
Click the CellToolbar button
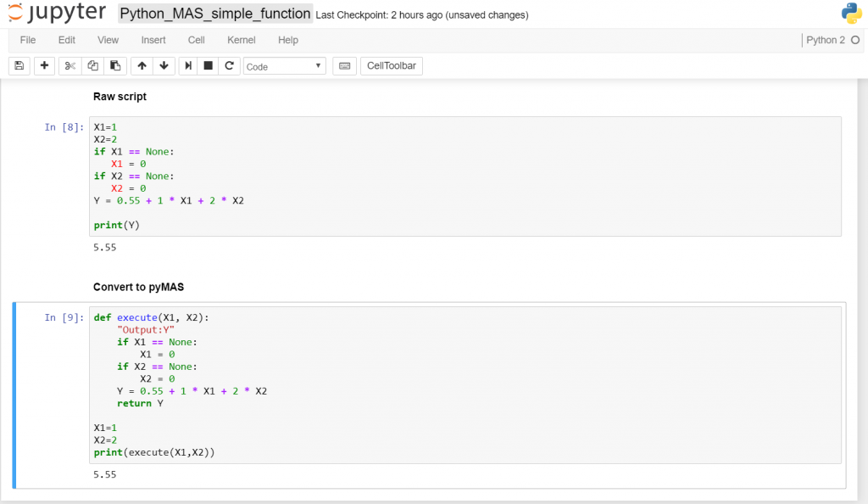pyautogui.click(x=391, y=65)
